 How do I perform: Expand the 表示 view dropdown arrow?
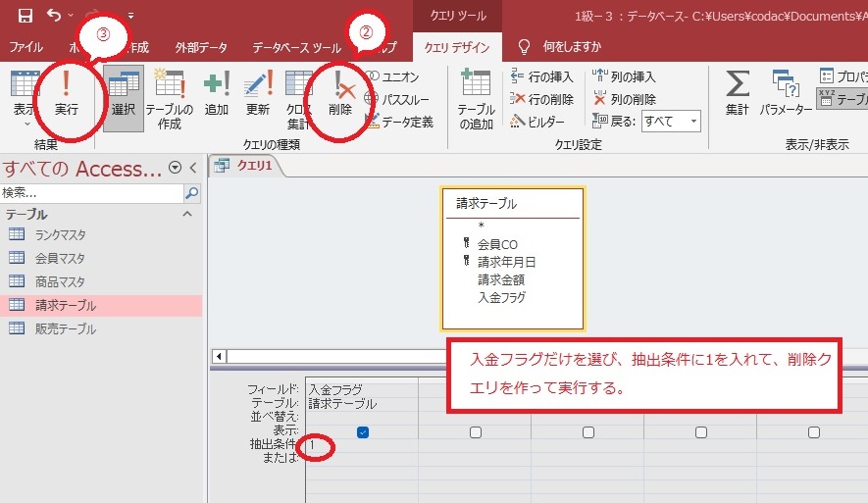point(26,124)
